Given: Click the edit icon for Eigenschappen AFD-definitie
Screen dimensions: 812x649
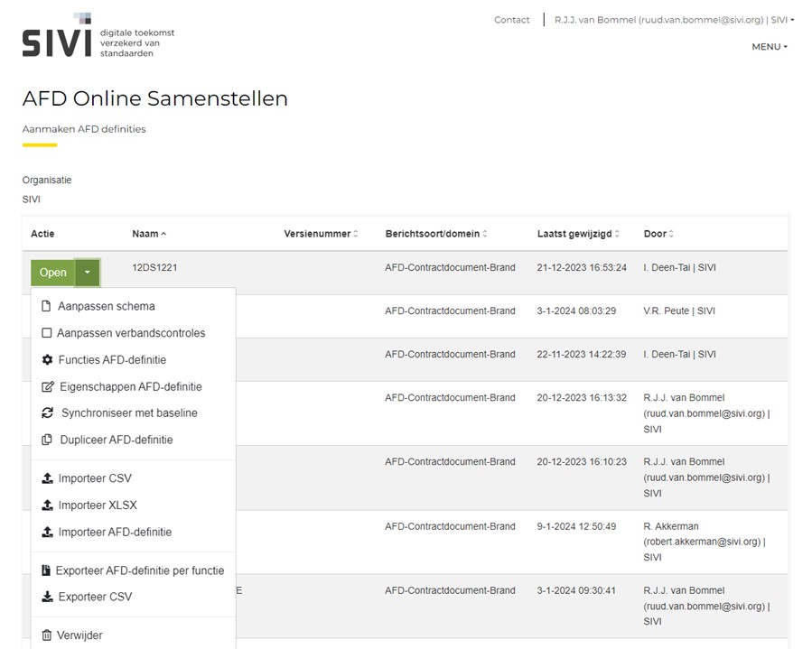Looking at the screenshot, I should point(48,386).
